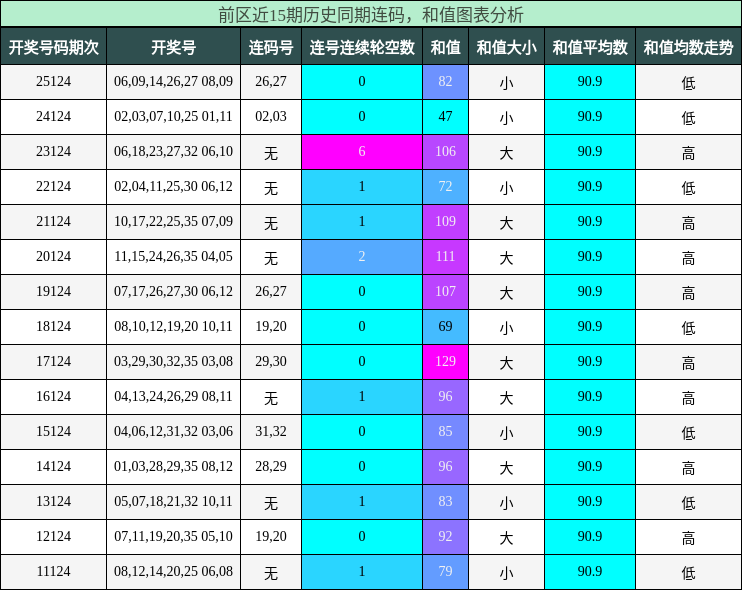Click the magenta cell showing 6
The height and width of the screenshot is (590, 742).
pyautogui.click(x=362, y=151)
